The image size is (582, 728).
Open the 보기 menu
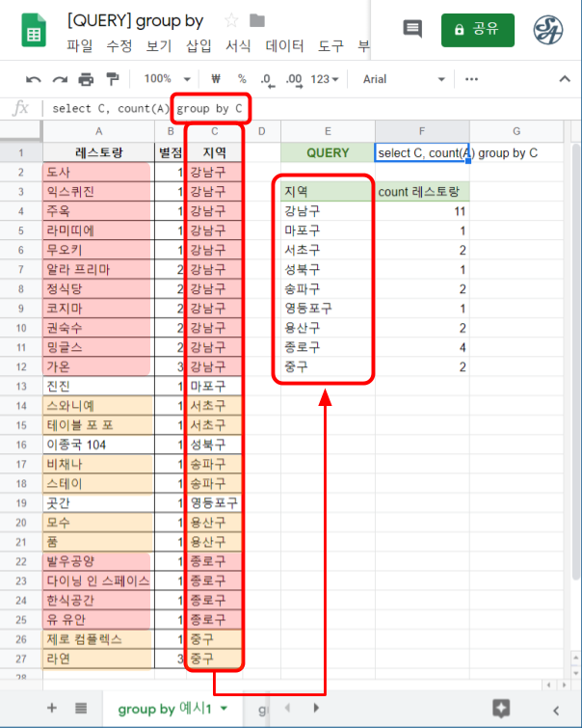pyautogui.click(x=159, y=45)
